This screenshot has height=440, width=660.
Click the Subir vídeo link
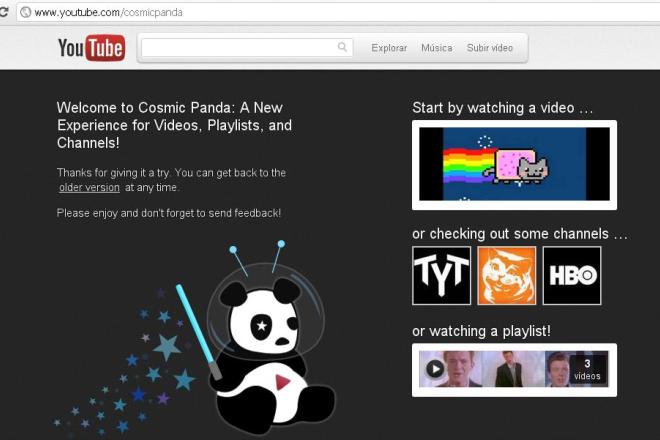pos(490,48)
